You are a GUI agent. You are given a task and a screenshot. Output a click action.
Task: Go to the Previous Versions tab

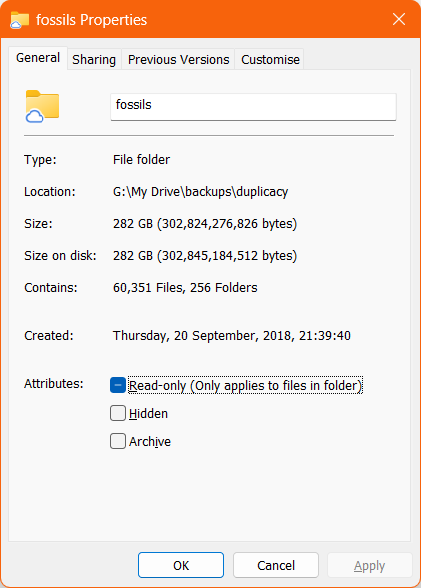tap(178, 60)
